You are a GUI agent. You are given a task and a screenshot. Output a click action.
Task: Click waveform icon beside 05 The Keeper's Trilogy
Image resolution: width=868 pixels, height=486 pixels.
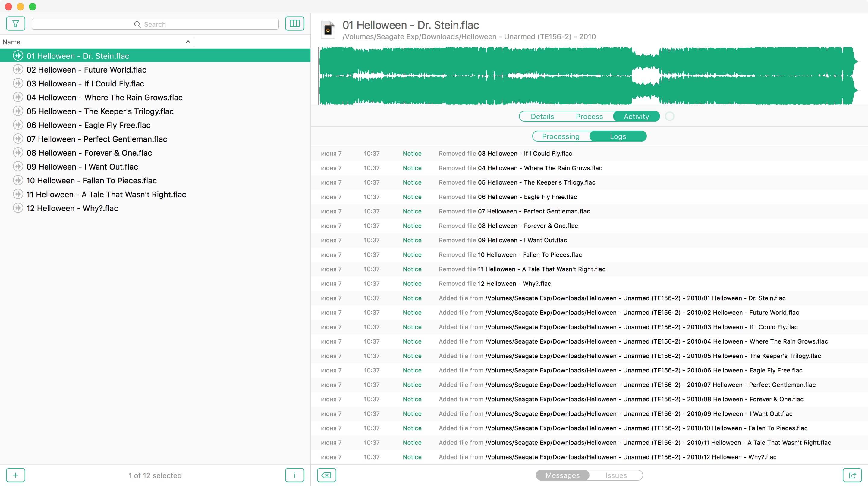(18, 111)
